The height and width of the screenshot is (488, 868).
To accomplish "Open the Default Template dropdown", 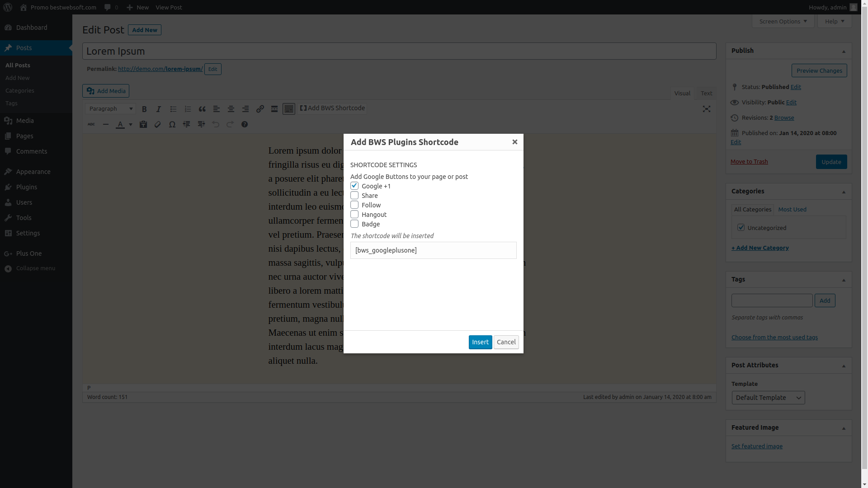I will 768,398.
